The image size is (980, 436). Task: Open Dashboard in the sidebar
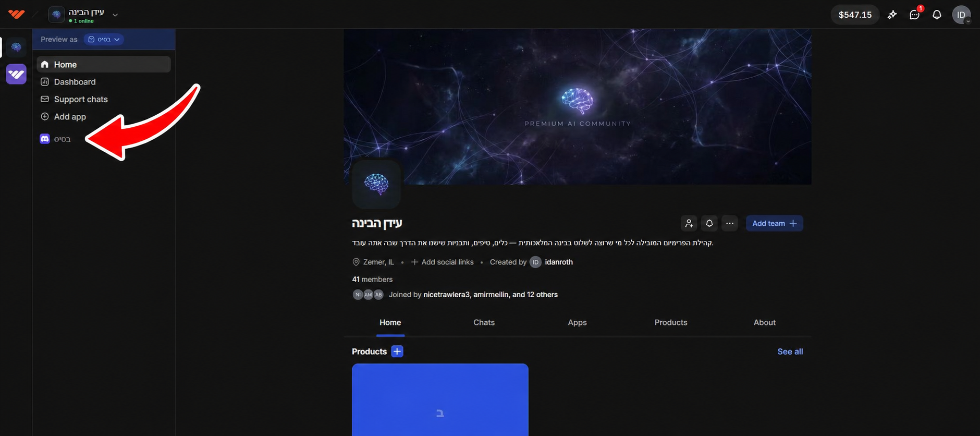click(x=104, y=82)
